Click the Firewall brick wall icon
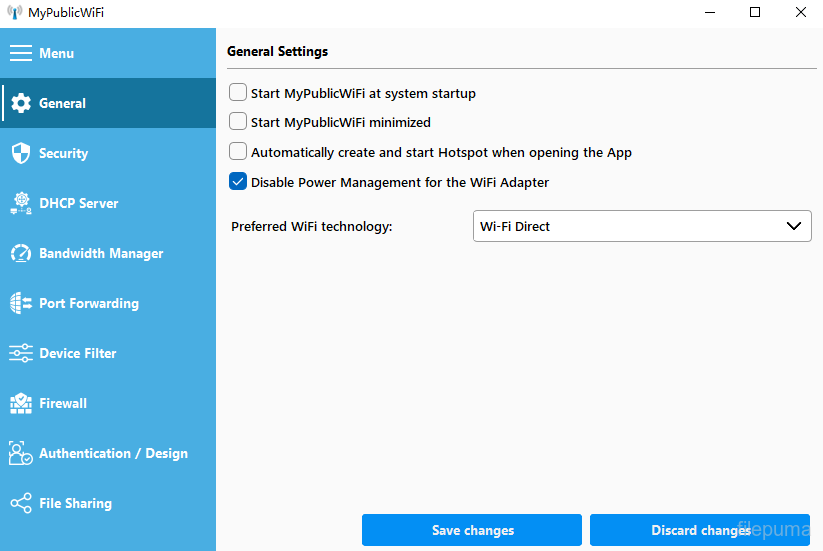The height and width of the screenshot is (551, 823). click(x=21, y=403)
